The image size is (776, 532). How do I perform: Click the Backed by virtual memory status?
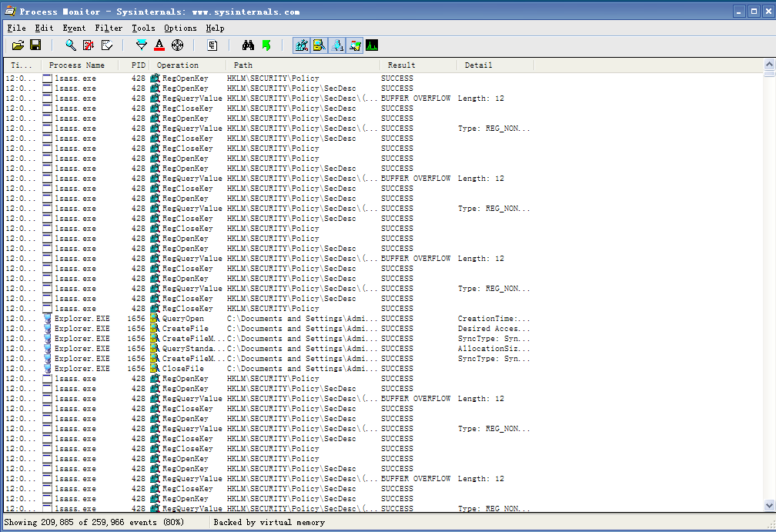click(269, 522)
